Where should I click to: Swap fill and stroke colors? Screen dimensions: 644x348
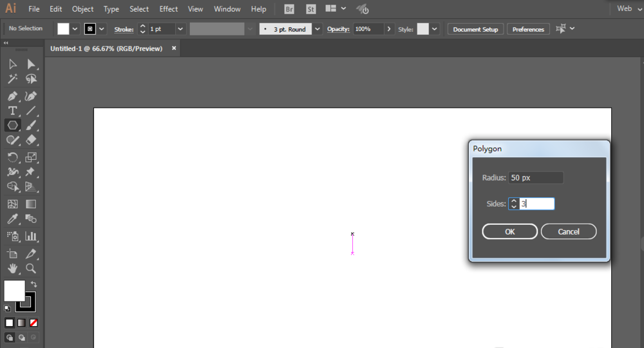coord(34,284)
